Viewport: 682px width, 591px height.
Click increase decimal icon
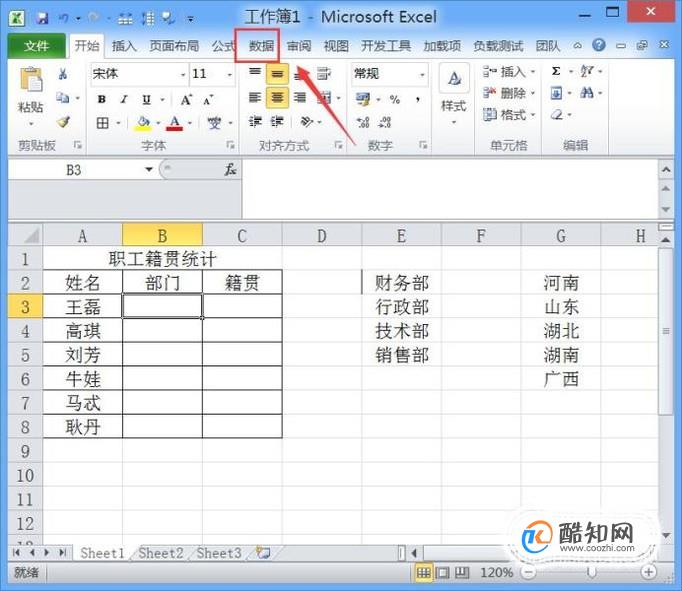(363, 122)
